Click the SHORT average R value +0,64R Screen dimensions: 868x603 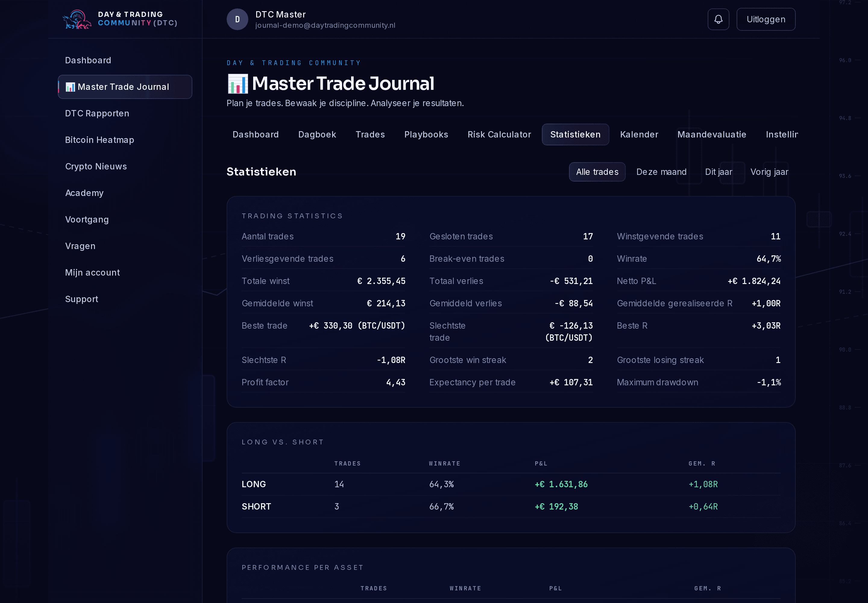(703, 507)
